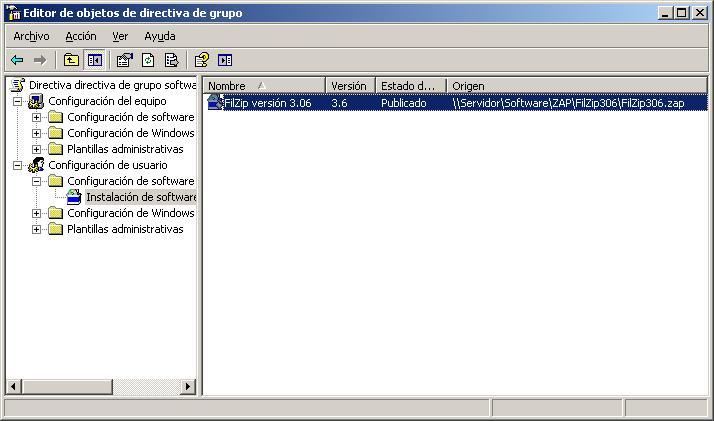Select the root Directiva de grupo node
714x421 pixels.
(110, 85)
